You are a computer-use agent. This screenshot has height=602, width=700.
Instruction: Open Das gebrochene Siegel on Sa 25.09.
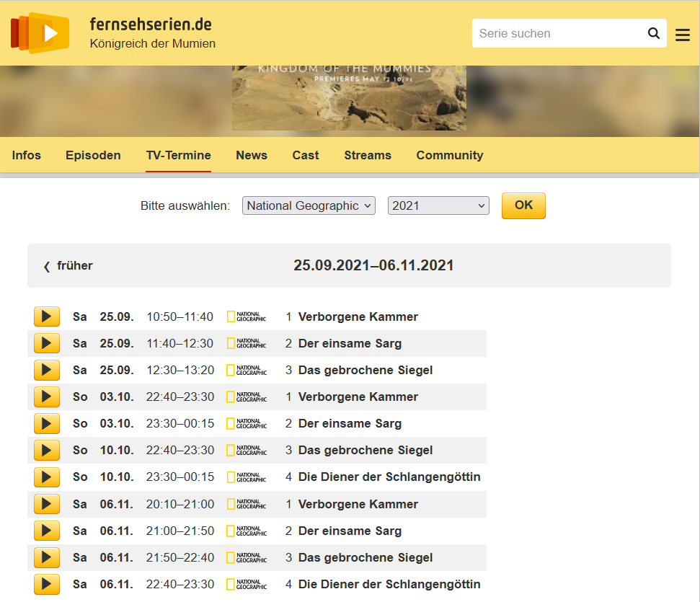365,371
